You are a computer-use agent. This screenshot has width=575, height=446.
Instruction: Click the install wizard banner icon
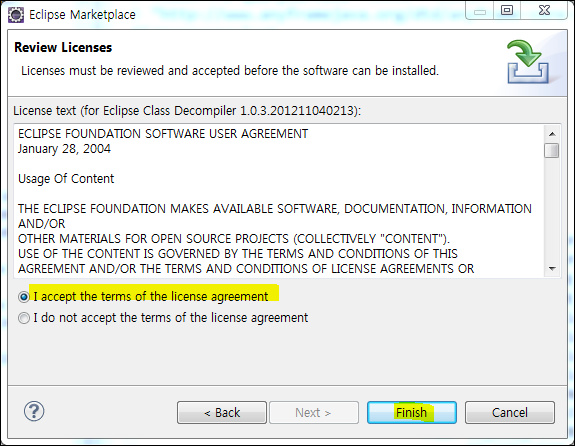528,62
